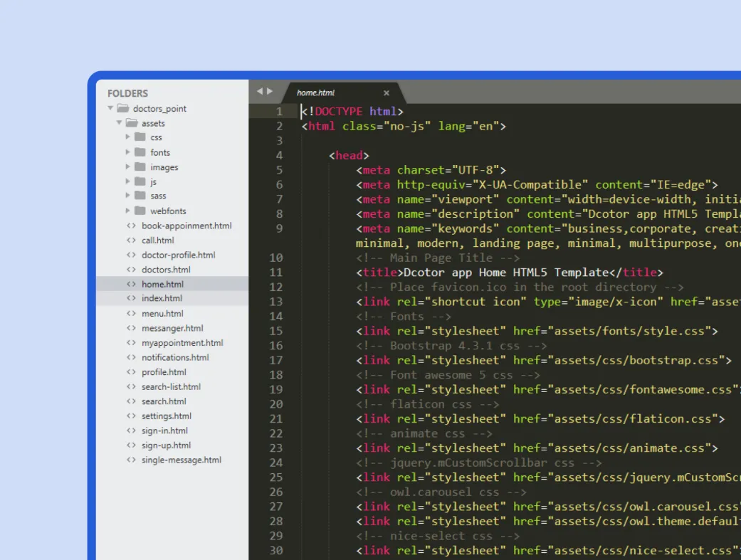This screenshot has height=560, width=741.
Task: Collapse the doctors_point folder tree
Action: (110, 108)
